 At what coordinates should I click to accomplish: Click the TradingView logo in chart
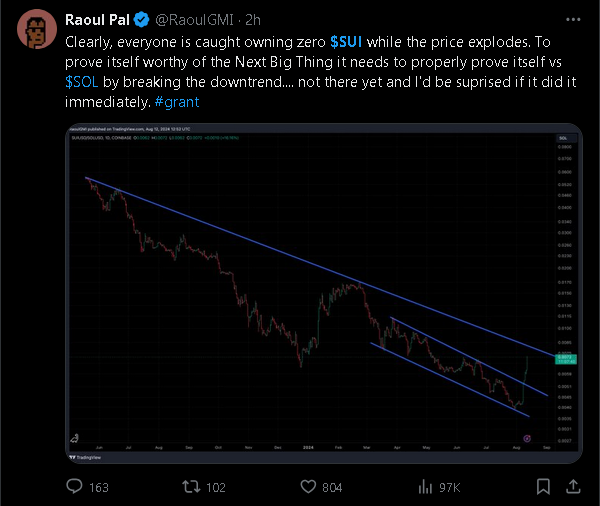[x=85, y=459]
